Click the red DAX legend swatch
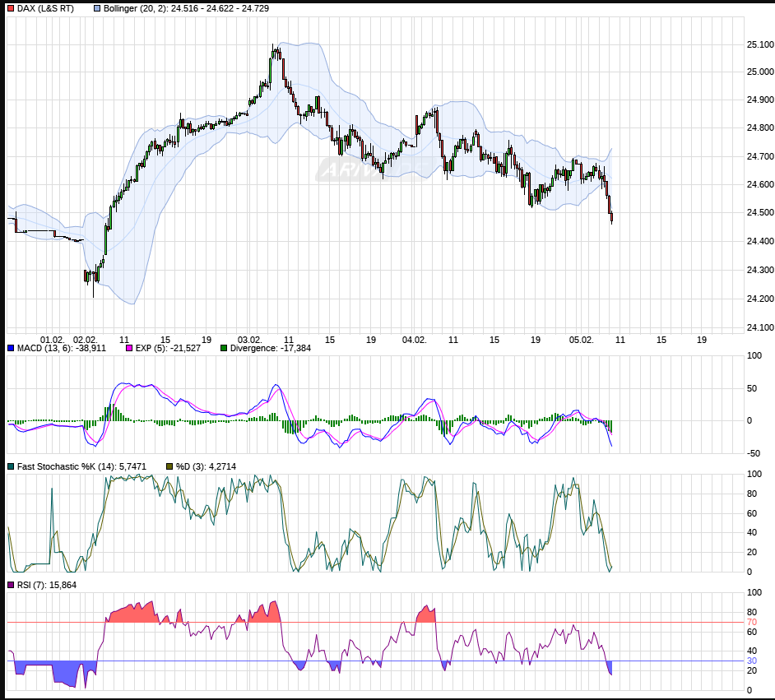This screenshot has width=775, height=700. [11, 8]
